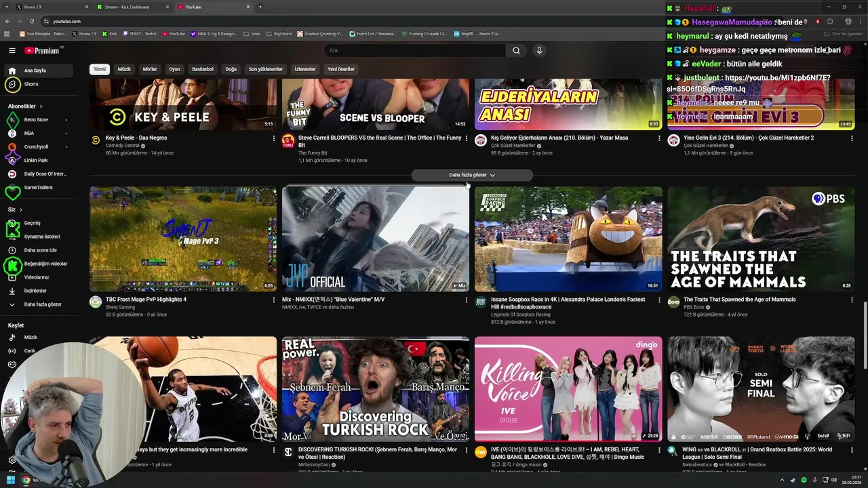Go back with the browser back arrow
This screenshot has width=868, height=488.
pos(7,21)
